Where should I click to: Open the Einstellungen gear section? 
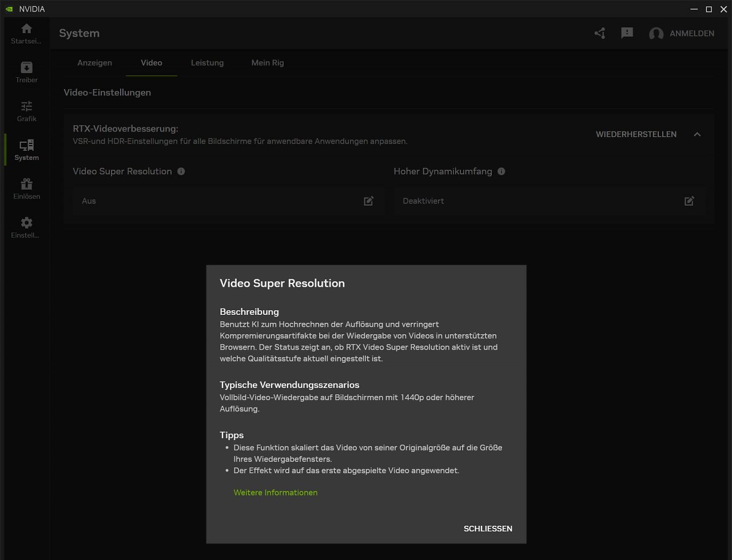click(26, 227)
